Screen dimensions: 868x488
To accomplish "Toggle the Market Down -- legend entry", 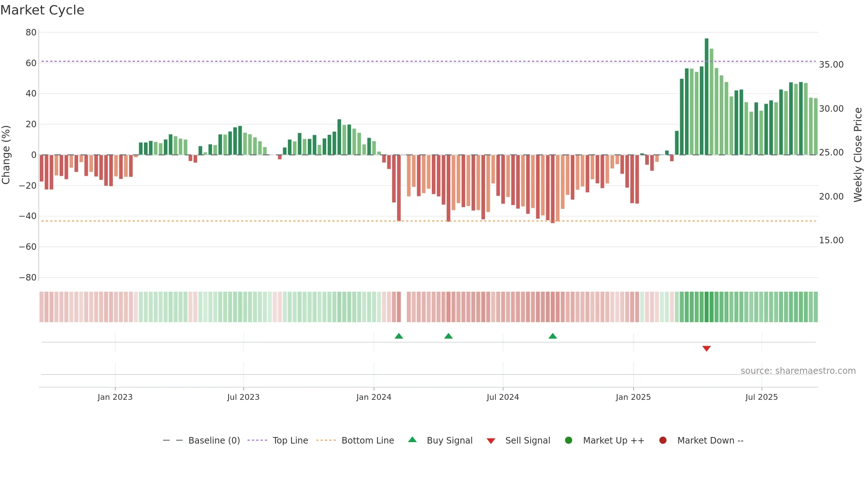I will [x=701, y=440].
